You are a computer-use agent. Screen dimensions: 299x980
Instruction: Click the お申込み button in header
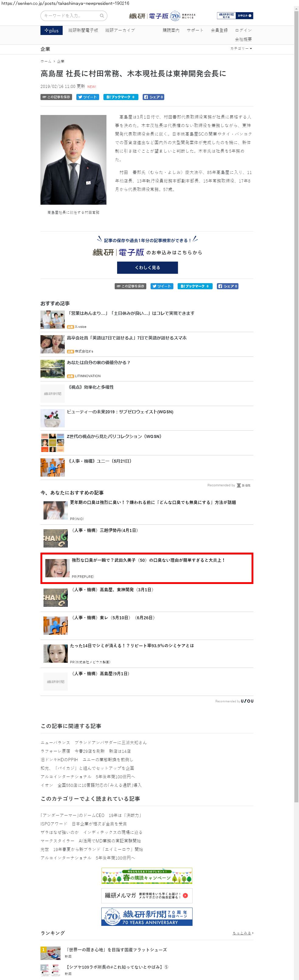(x=245, y=16)
